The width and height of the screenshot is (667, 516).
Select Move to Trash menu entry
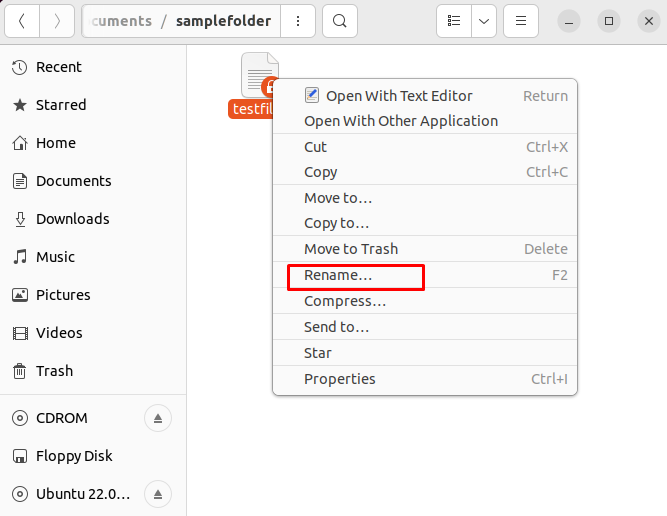tap(351, 249)
